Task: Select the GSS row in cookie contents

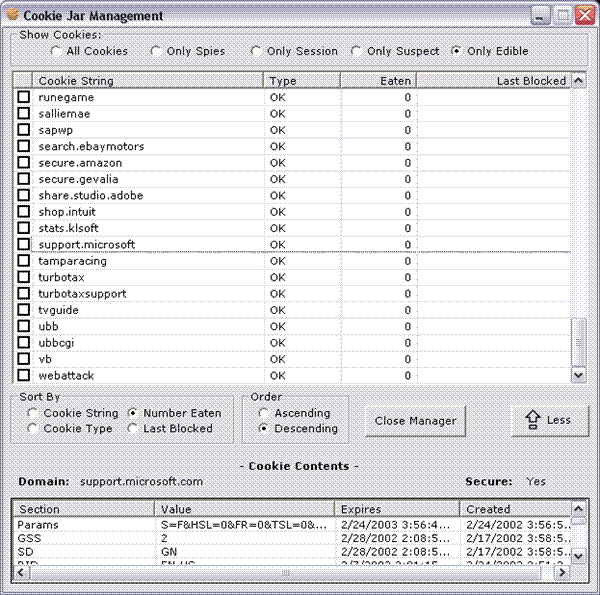Action: [292, 538]
